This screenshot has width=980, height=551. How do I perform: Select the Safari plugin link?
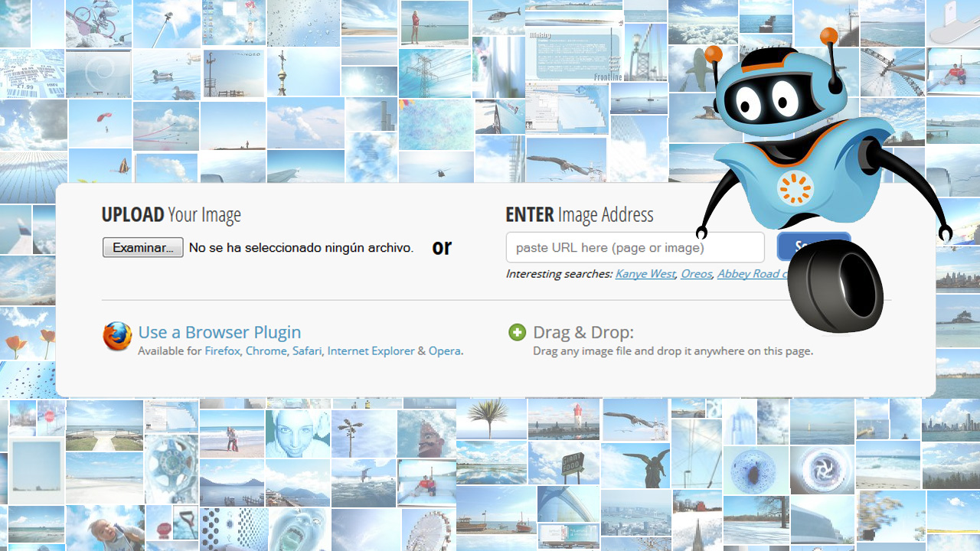pos(306,351)
